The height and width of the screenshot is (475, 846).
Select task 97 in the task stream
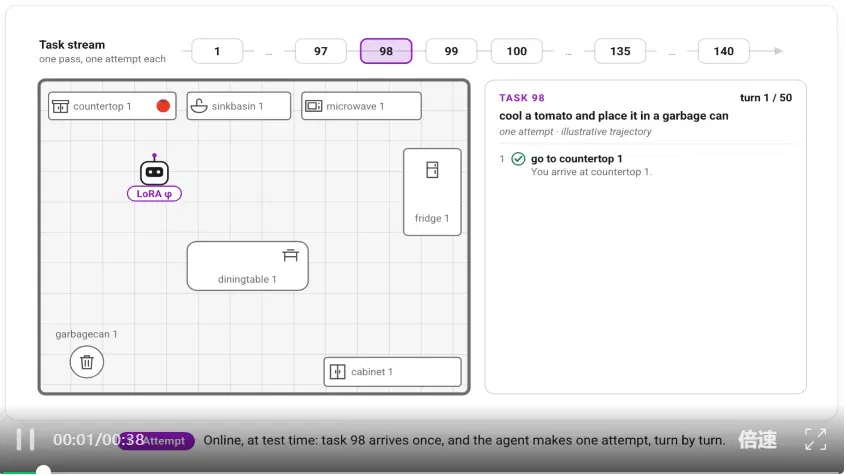point(320,51)
